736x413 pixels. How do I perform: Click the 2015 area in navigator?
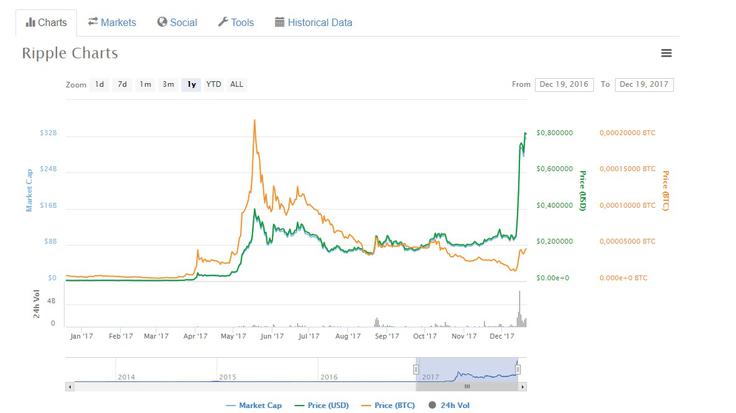click(x=228, y=376)
